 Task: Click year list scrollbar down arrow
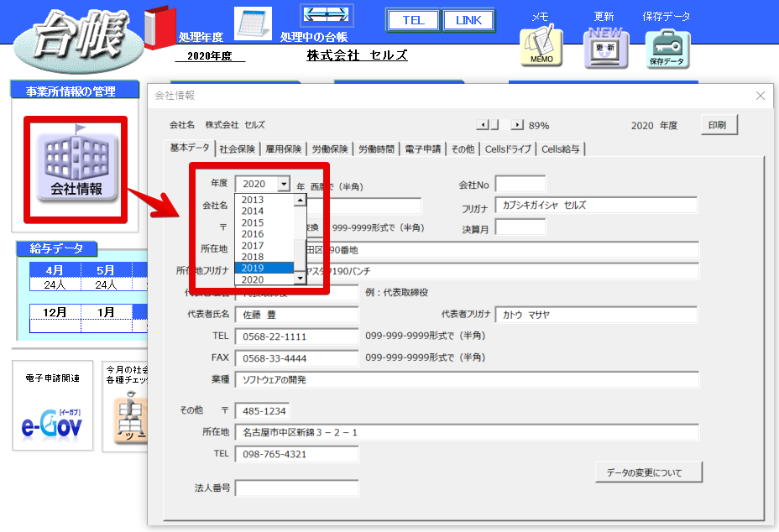click(300, 279)
